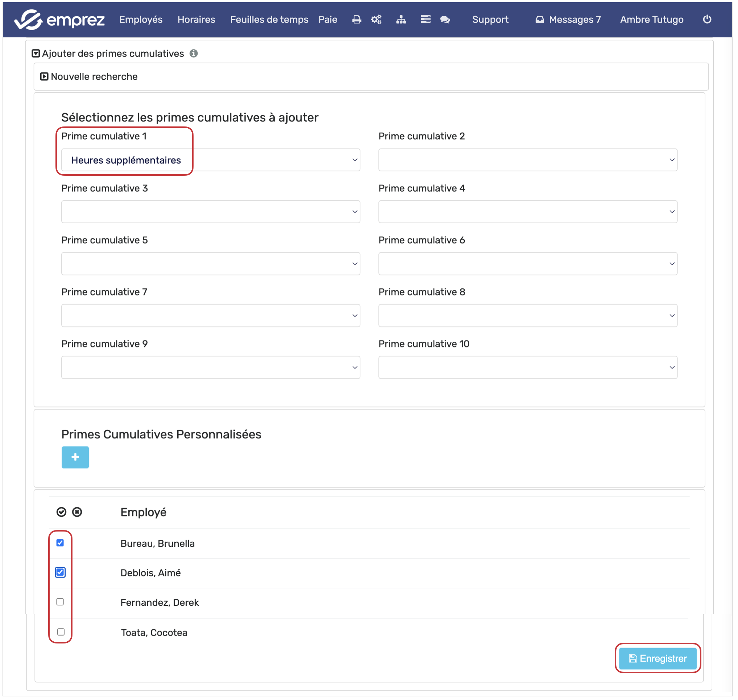
Task: Click the plus button under Primes Personnalisées
Action: point(75,458)
